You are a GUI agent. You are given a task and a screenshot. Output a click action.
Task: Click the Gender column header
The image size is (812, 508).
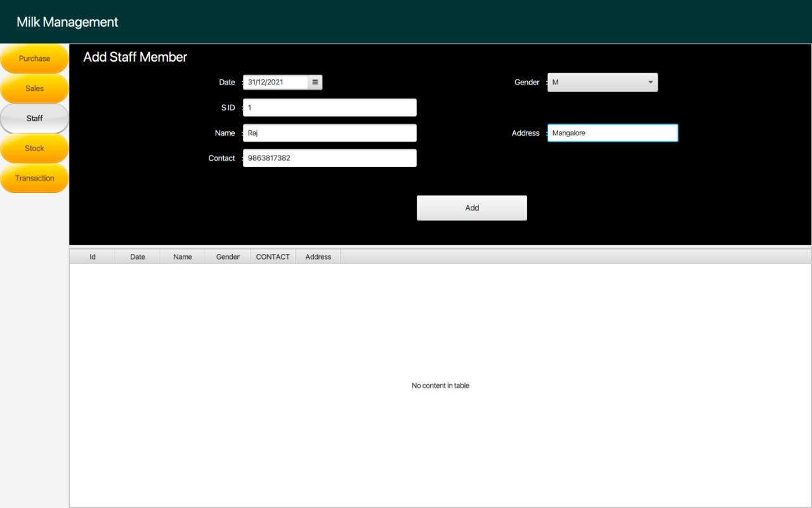(227, 257)
